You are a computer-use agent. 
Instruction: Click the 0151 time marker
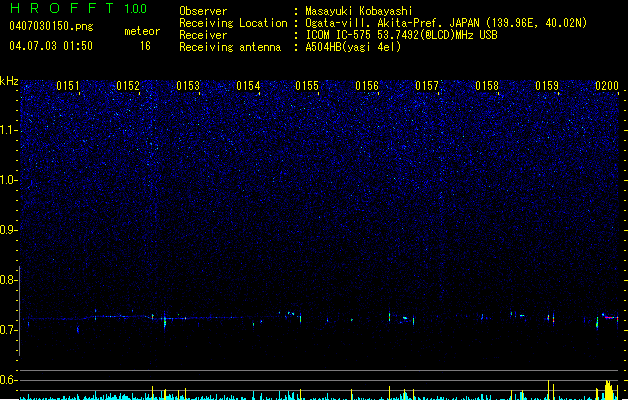coord(68,86)
